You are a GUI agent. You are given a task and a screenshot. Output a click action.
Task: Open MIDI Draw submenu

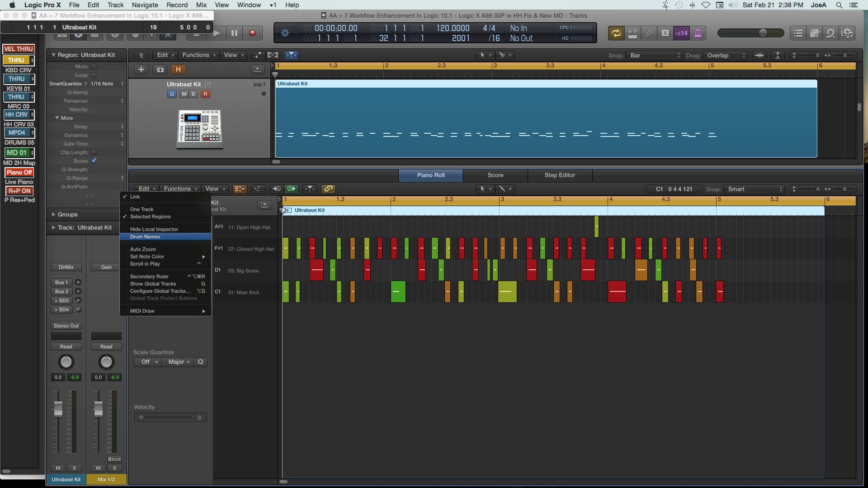tap(165, 311)
